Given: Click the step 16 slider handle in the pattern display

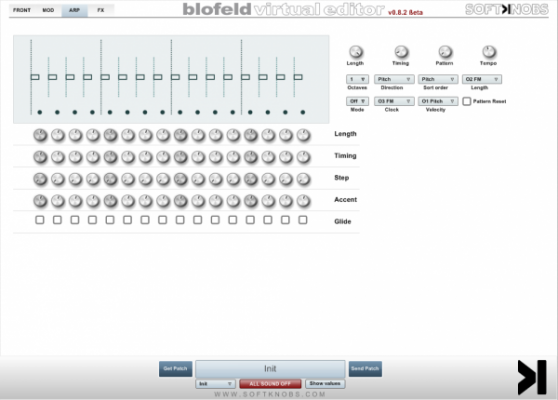Looking at the screenshot, I should (x=298, y=77).
